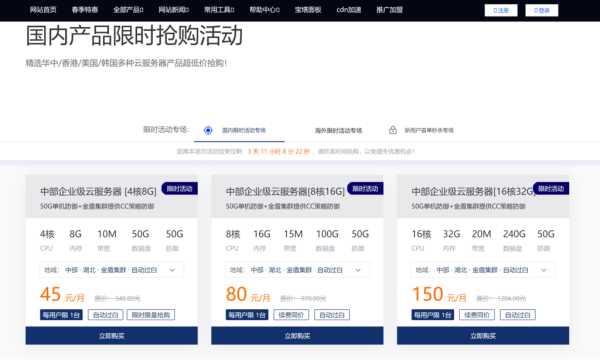Click the 150 元/月 price
This screenshot has height=360, width=600.
point(439,295)
